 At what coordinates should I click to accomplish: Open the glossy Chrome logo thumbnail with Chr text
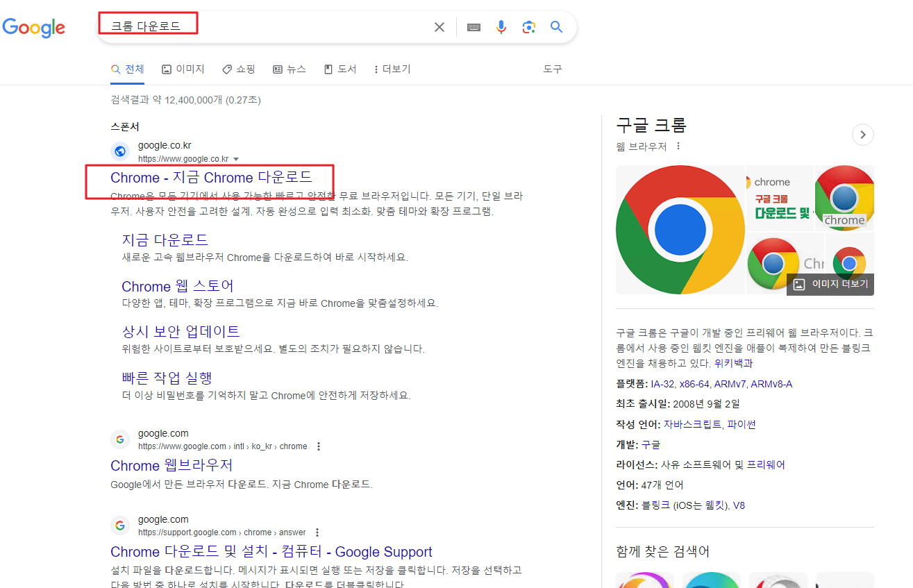click(x=785, y=263)
